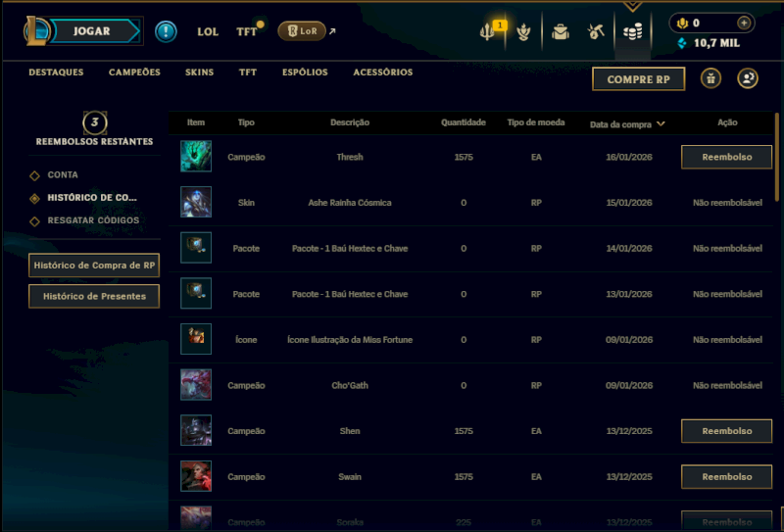Select Conta in the sidebar
Screen dimensions: 784x532
coord(63,175)
